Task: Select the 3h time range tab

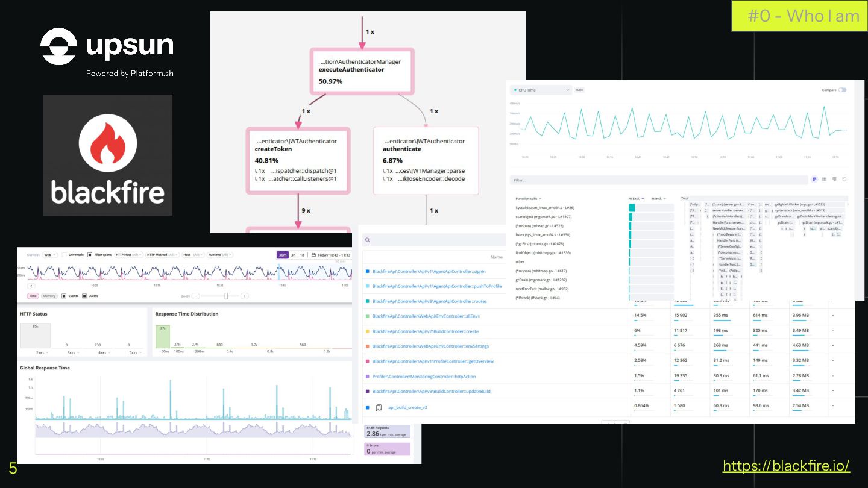Action: (294, 255)
